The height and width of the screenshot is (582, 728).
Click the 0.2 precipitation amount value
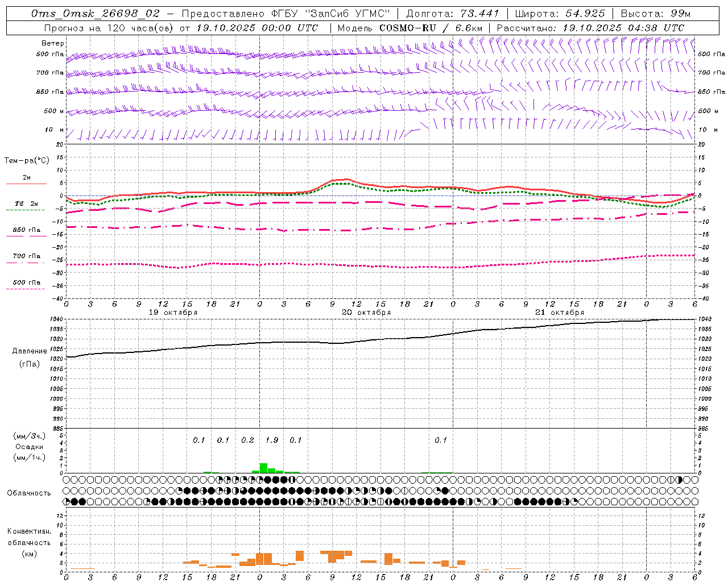247,440
